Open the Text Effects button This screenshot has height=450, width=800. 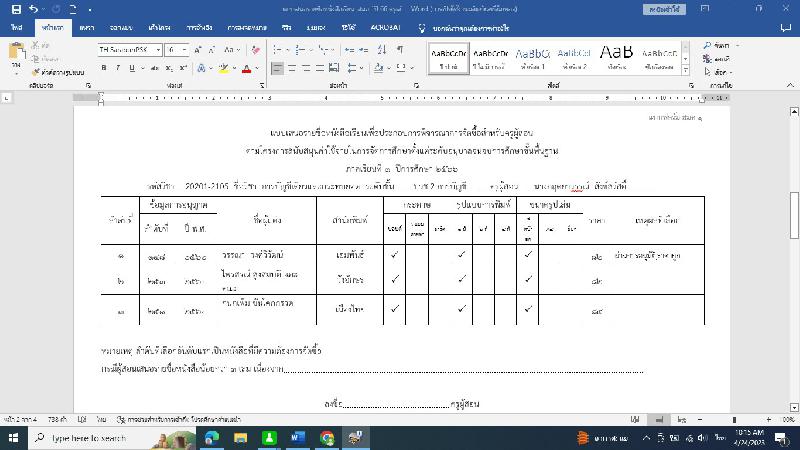click(202, 68)
